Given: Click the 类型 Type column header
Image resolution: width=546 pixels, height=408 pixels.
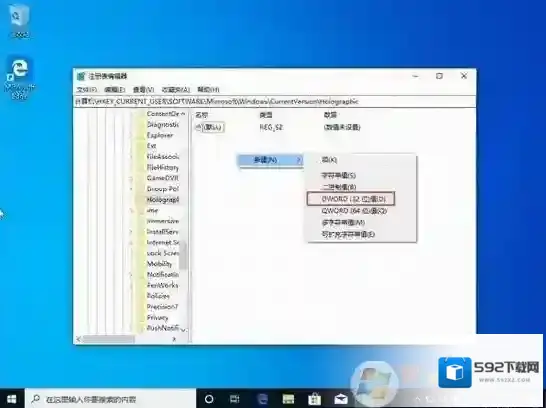Looking at the screenshot, I should 266,115.
